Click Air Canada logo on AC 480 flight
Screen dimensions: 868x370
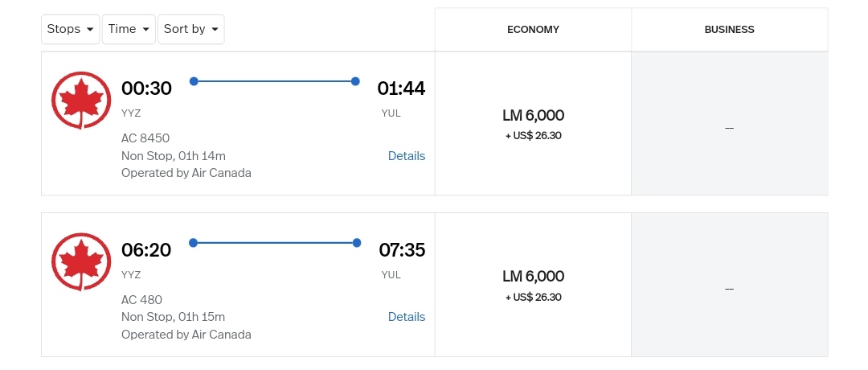(81, 262)
